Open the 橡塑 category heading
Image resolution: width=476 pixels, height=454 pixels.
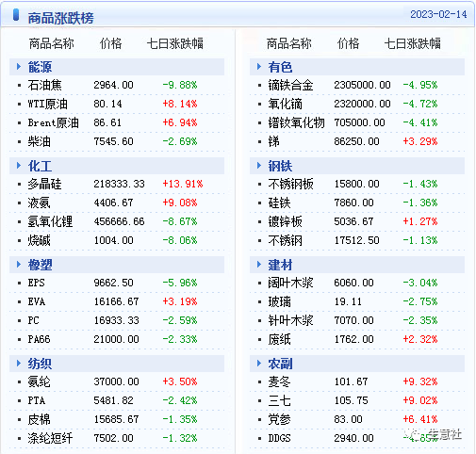coord(40,265)
